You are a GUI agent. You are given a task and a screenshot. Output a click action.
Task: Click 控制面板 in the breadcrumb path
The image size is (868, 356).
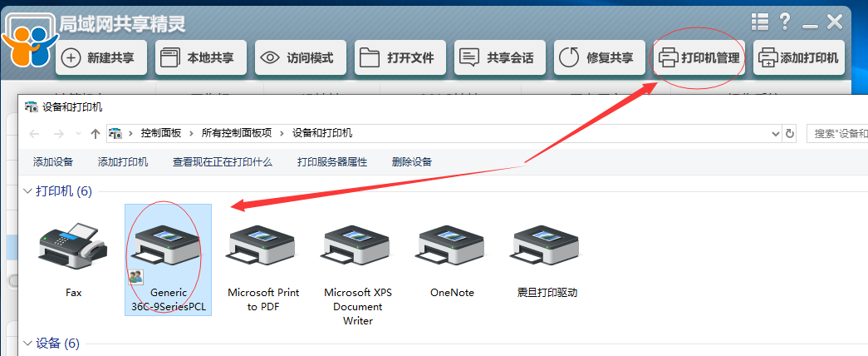point(161,133)
